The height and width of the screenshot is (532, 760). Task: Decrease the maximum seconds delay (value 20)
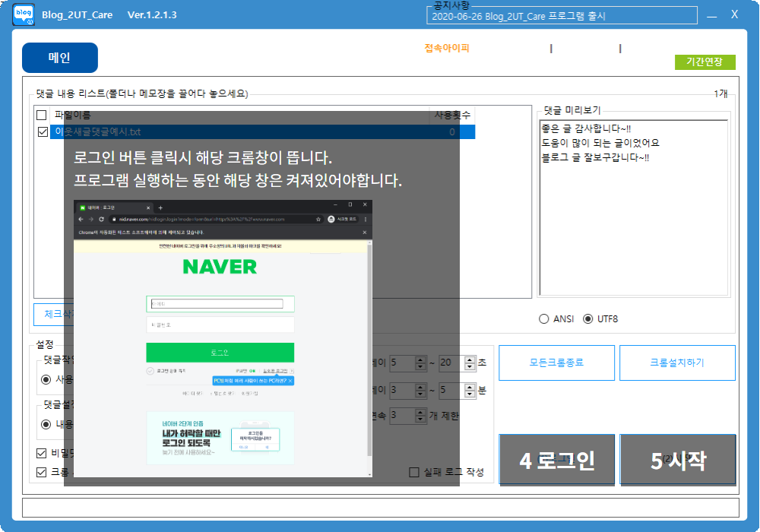tap(470, 366)
